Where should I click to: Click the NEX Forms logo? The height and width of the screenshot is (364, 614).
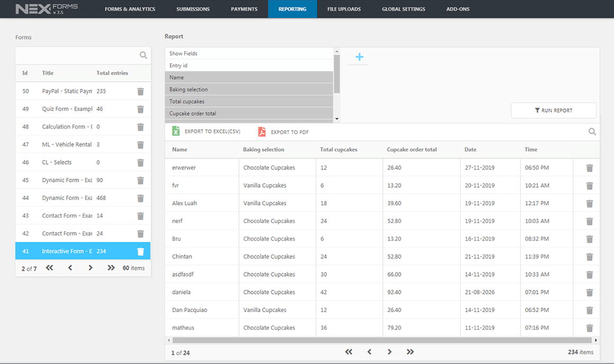[47, 8]
